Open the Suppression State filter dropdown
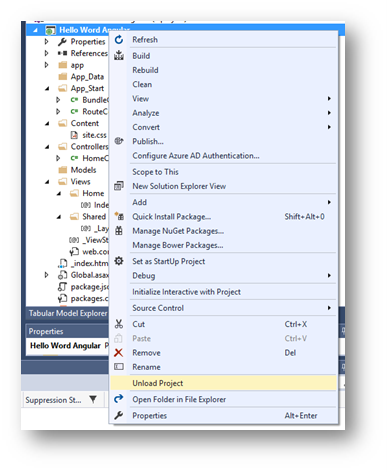The width and height of the screenshot is (387, 472). tap(93, 399)
